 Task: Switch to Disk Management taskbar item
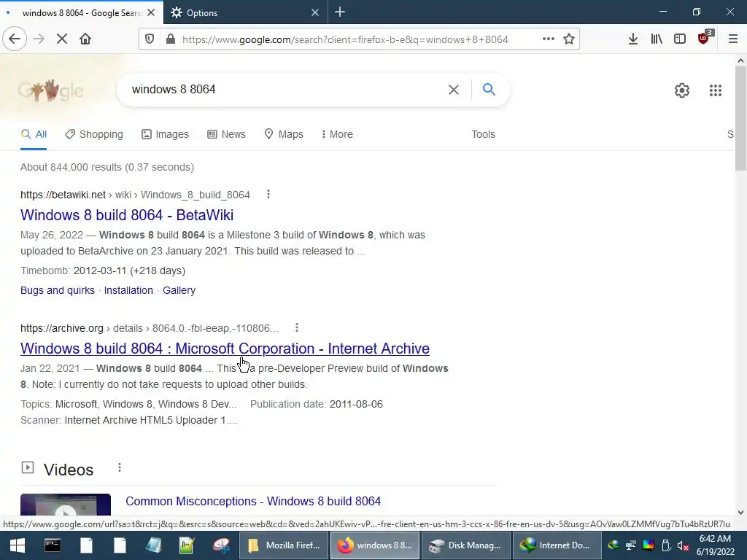pyautogui.click(x=465, y=545)
